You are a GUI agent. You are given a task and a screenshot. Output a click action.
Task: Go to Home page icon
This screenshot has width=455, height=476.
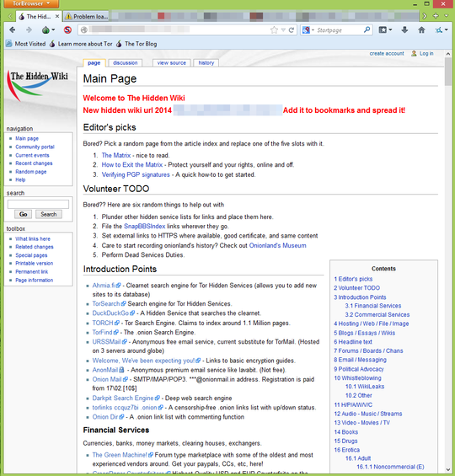421,29
